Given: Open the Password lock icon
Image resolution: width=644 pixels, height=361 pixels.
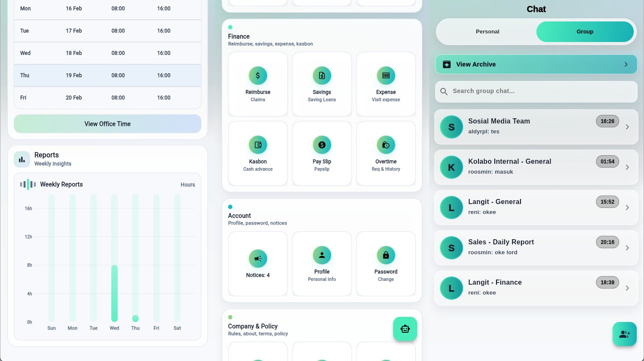Looking at the screenshot, I should (385, 256).
